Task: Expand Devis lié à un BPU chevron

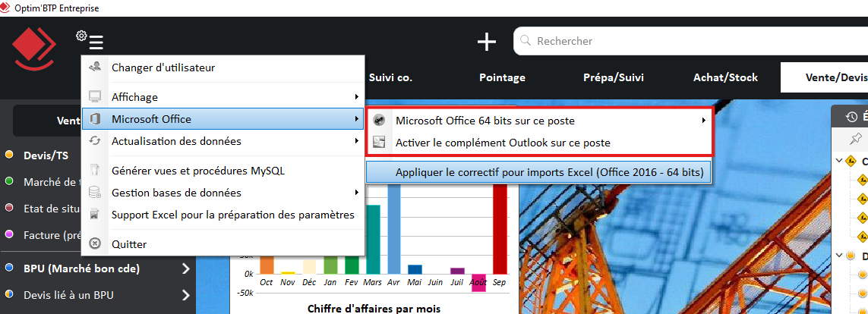Action: (x=185, y=295)
